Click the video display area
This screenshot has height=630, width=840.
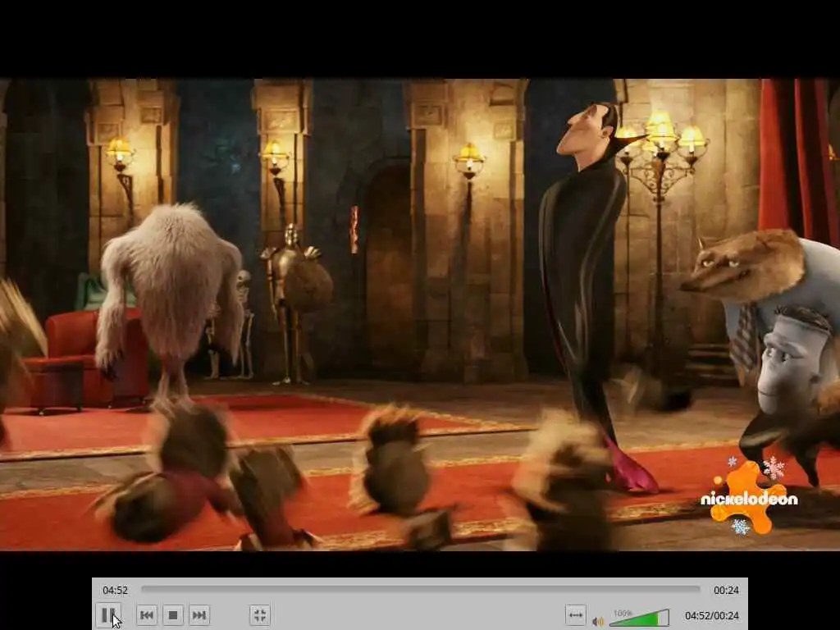pyautogui.click(x=420, y=314)
